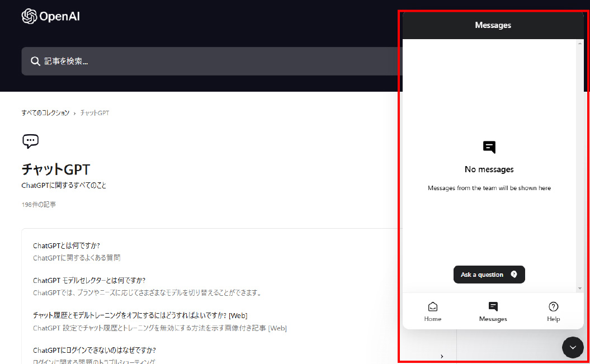Click the Messages header title
This screenshot has width=590, height=364.
(x=493, y=25)
